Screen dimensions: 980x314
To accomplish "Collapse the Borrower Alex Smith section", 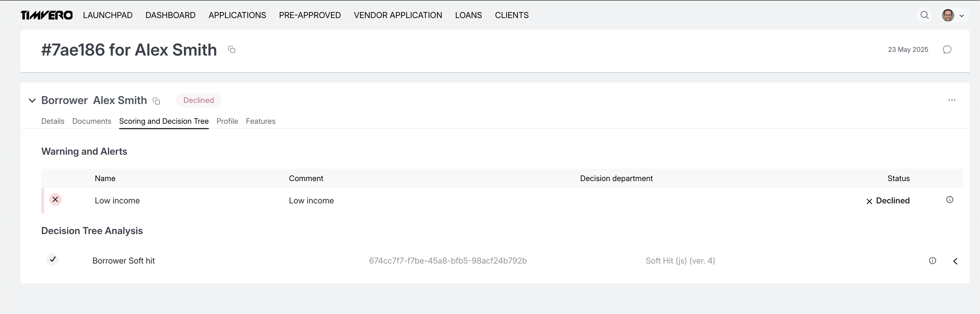I will click(x=32, y=101).
